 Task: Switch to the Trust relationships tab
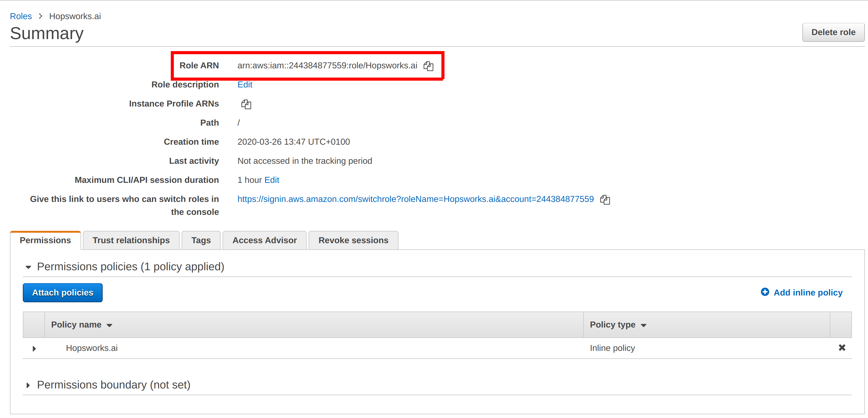coord(131,240)
